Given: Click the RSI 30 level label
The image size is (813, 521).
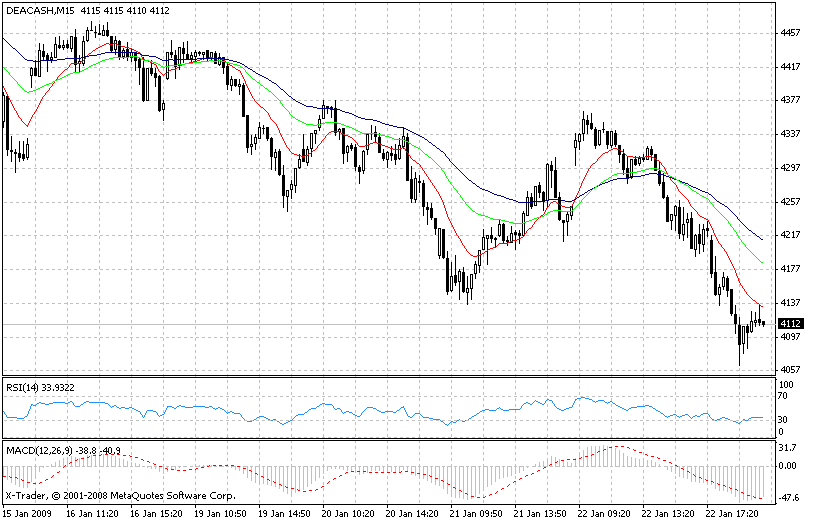Looking at the screenshot, I should [x=785, y=419].
